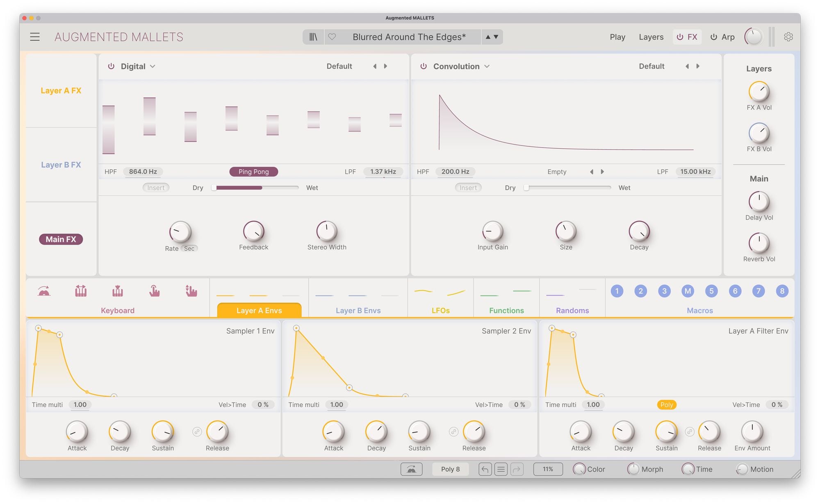Open the Convolution reverb type dropdown

(x=461, y=66)
